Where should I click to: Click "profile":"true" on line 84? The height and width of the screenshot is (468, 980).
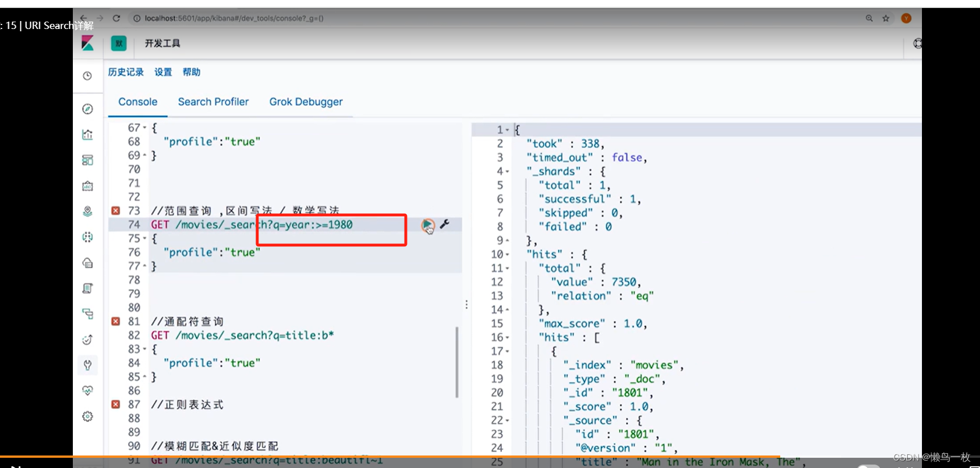(212, 363)
